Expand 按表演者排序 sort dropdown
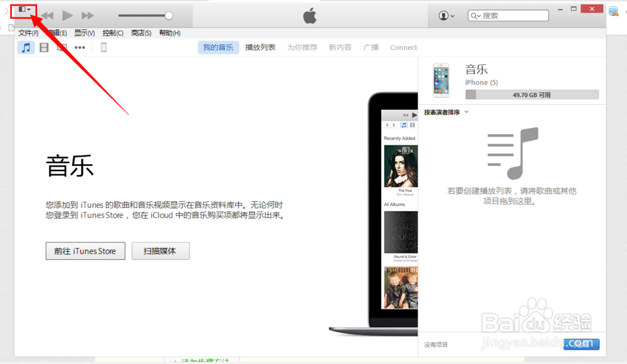 446,112
